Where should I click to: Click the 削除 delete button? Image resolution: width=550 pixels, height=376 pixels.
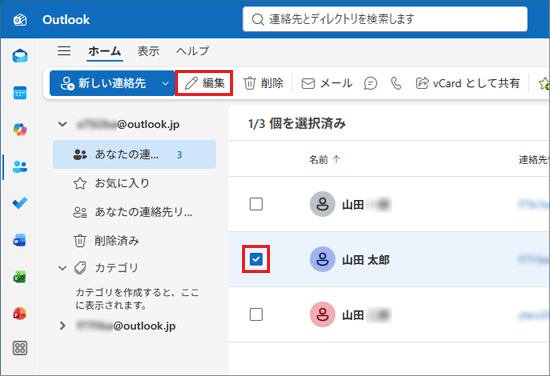[263, 83]
